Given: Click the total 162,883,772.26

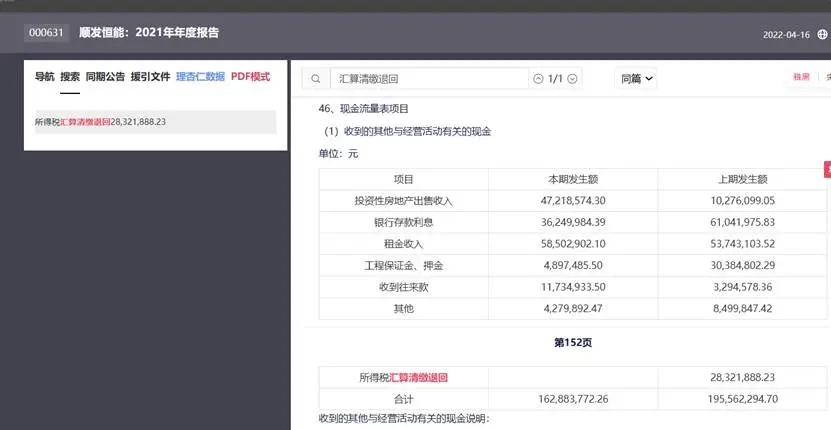Looking at the screenshot, I should (573, 399).
